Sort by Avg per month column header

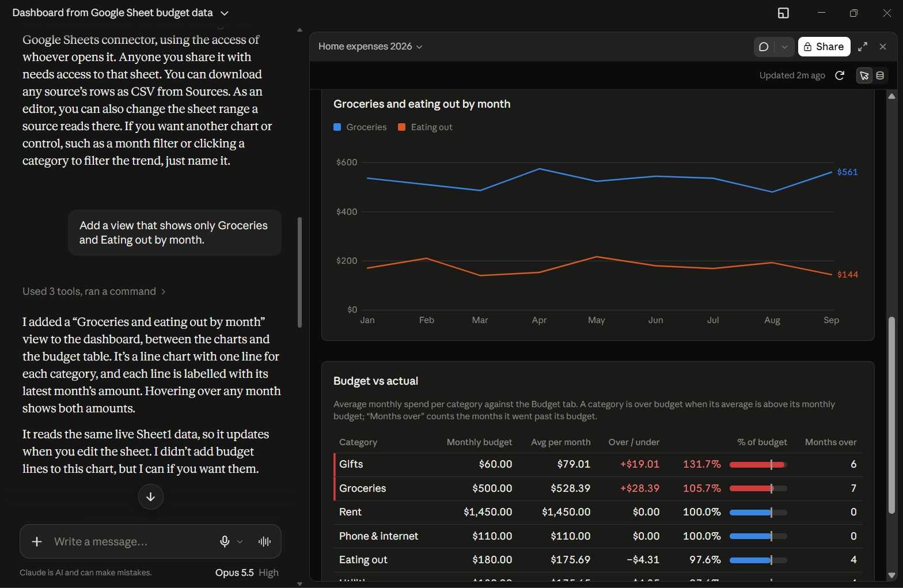(560, 442)
